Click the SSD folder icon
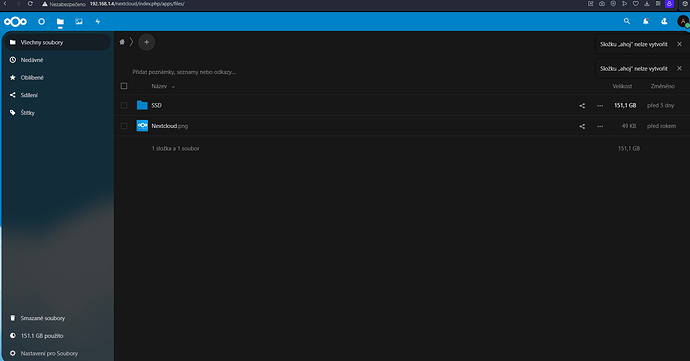Screen dimensions: 690x361 click(x=142, y=105)
